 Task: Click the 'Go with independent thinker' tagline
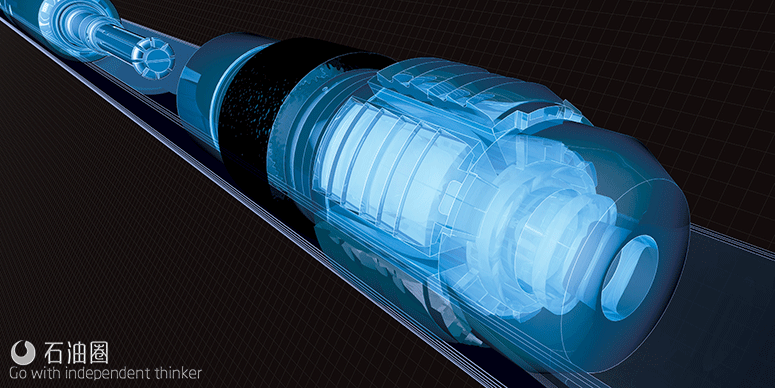pyautogui.click(x=105, y=373)
